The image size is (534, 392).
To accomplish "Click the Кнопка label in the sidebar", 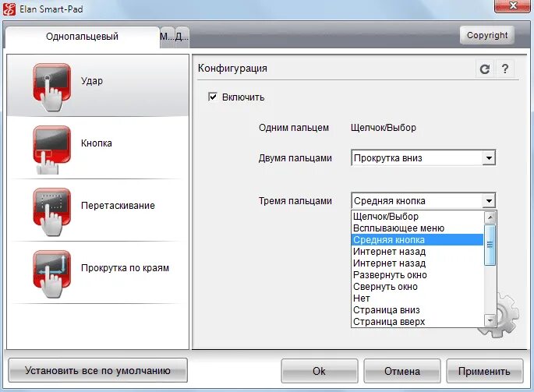I will pos(97,143).
